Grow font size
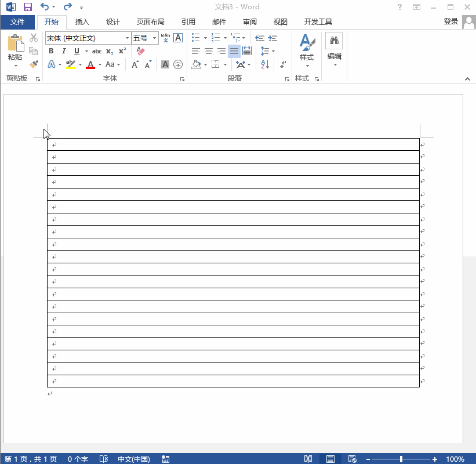Viewport: 476px width, 464px height. point(135,64)
